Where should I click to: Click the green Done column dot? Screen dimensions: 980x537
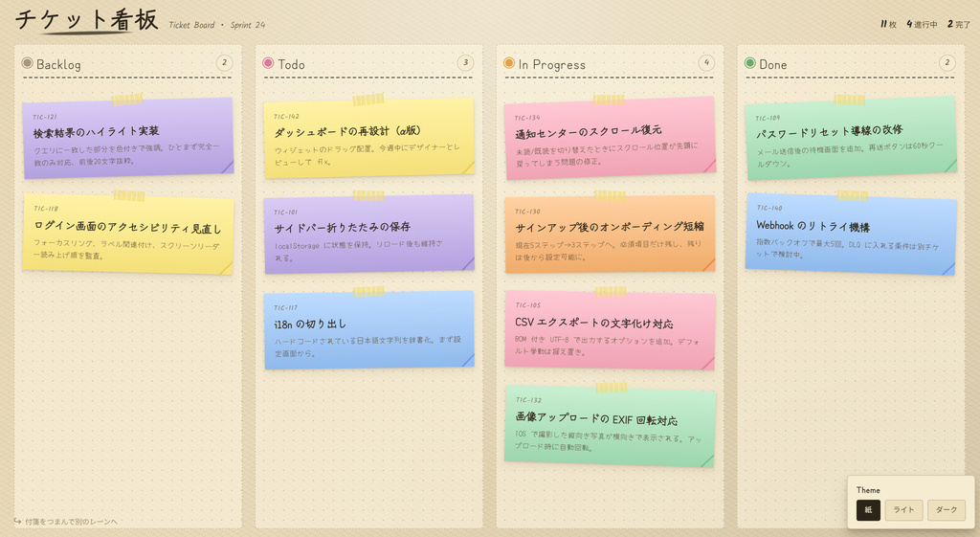coord(750,63)
